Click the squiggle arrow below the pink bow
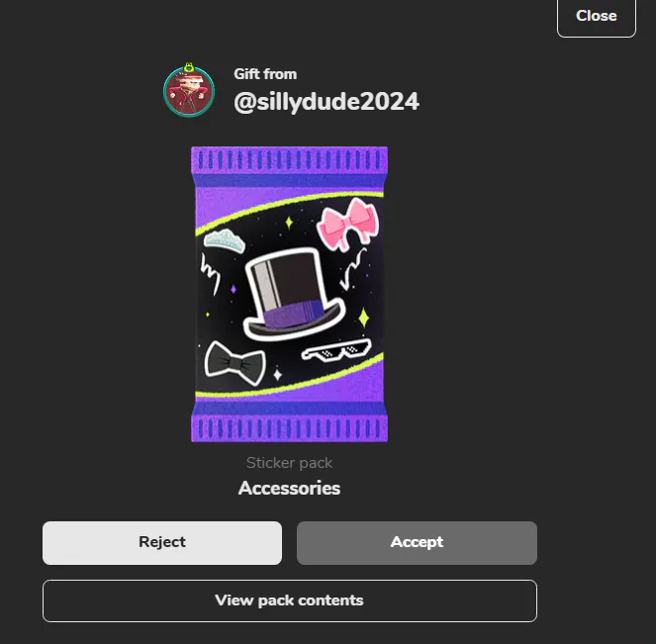 click(x=352, y=268)
